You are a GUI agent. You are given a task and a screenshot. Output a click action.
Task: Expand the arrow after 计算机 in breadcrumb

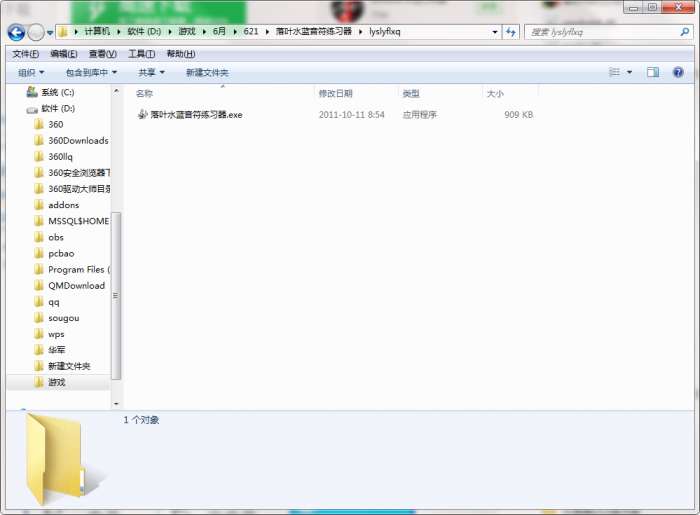(x=119, y=32)
